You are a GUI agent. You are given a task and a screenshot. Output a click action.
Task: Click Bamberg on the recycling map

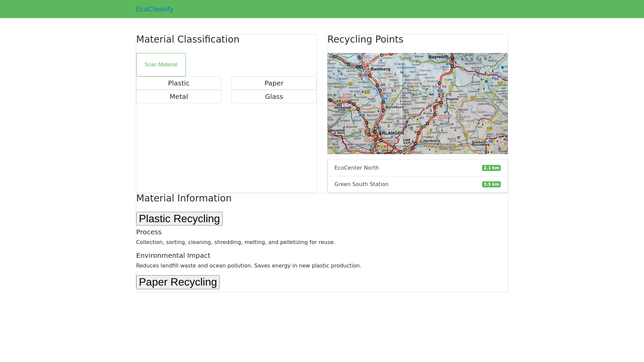click(380, 69)
